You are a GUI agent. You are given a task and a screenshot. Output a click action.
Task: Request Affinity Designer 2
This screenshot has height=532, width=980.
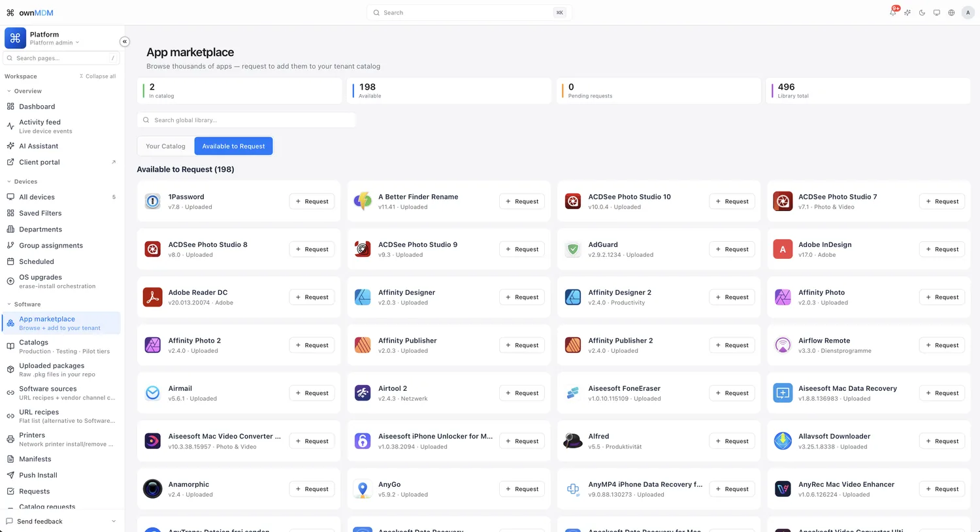coord(732,297)
